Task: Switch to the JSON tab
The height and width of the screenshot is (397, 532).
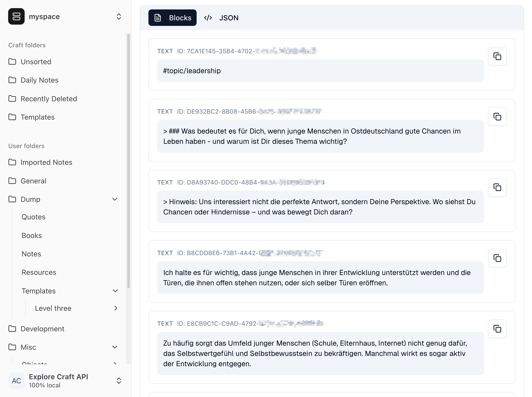Action: click(x=229, y=18)
